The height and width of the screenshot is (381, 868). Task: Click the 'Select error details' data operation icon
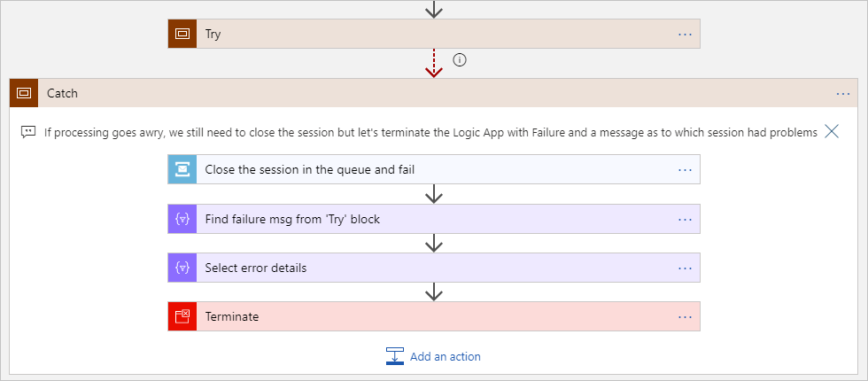(182, 268)
